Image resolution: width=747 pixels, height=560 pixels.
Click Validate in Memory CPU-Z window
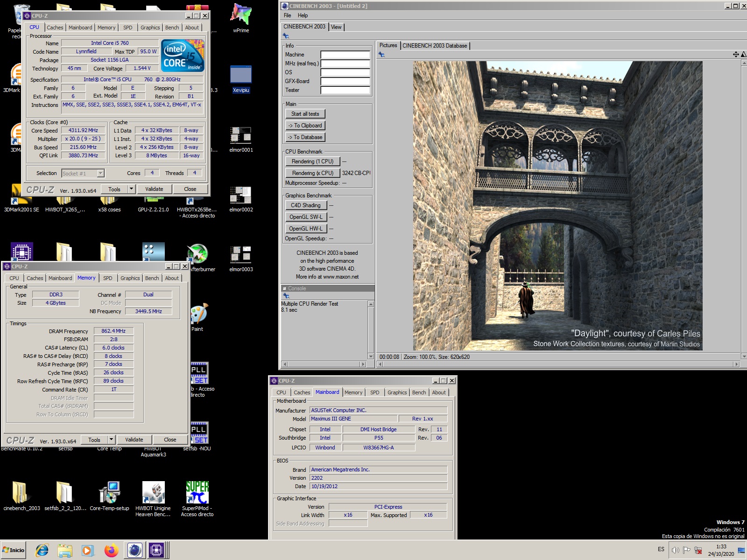(x=134, y=440)
